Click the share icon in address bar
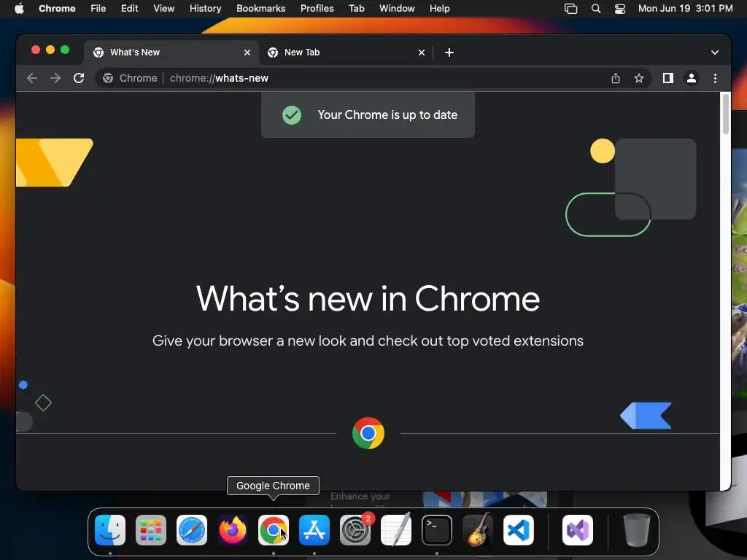The height and width of the screenshot is (560, 747). [x=616, y=78]
